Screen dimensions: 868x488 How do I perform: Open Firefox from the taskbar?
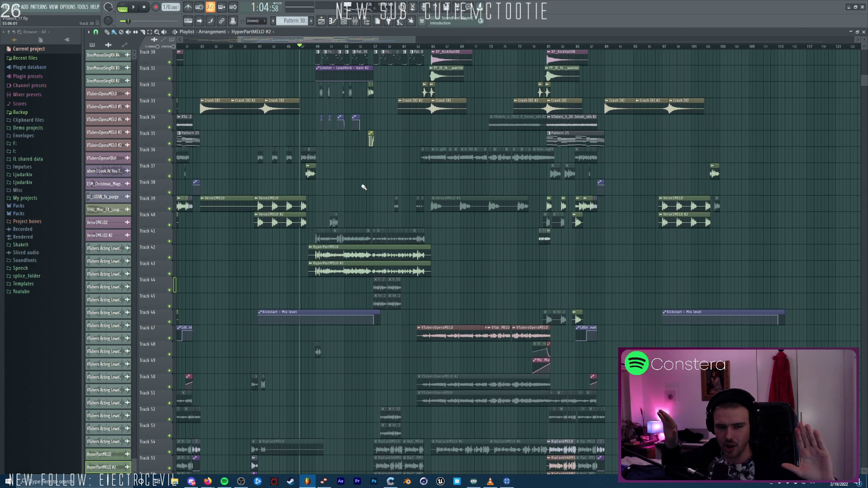click(208, 481)
